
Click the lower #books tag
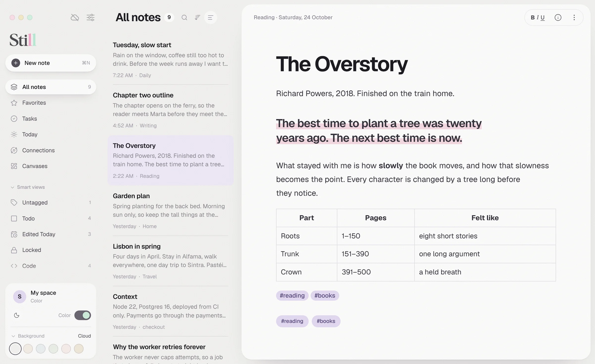(326, 321)
